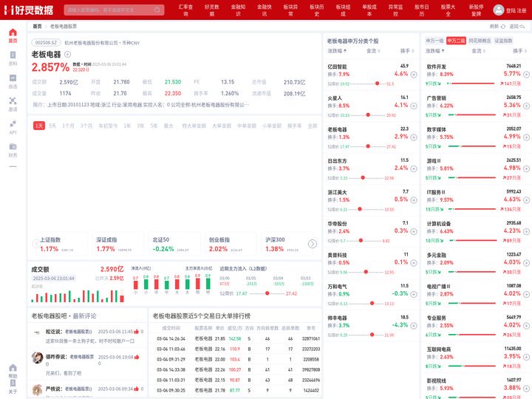Select the 年初至今 chart range

pyautogui.click(x=108, y=126)
